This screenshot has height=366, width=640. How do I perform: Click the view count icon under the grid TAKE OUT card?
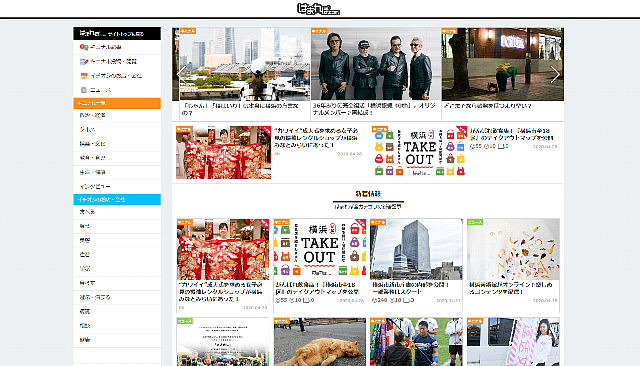[x=278, y=300]
